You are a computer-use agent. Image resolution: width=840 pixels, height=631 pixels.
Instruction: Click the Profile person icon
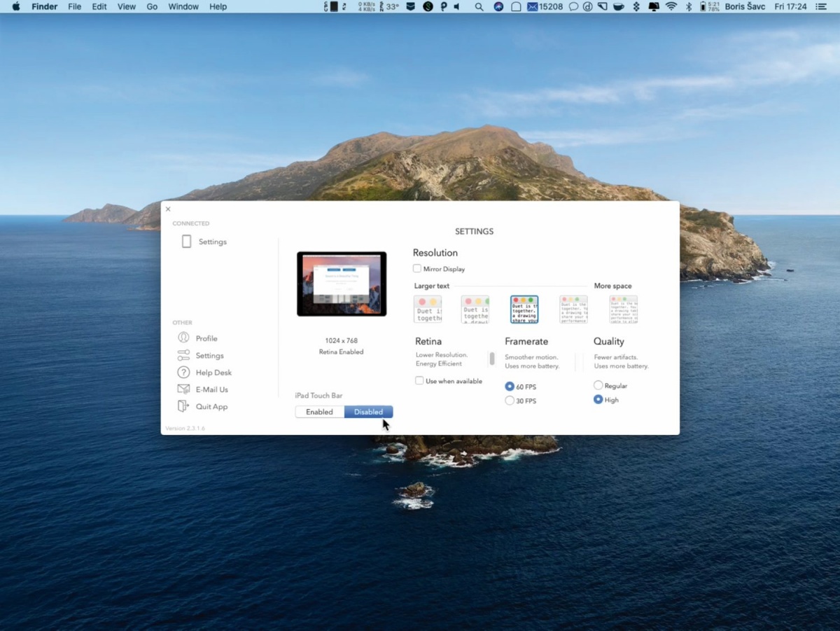coord(183,338)
